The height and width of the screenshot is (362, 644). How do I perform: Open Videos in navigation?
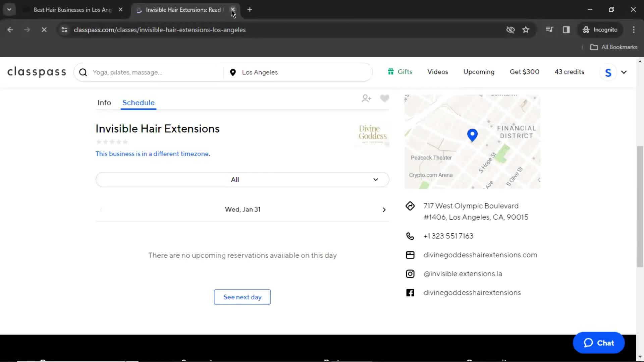coord(438,72)
